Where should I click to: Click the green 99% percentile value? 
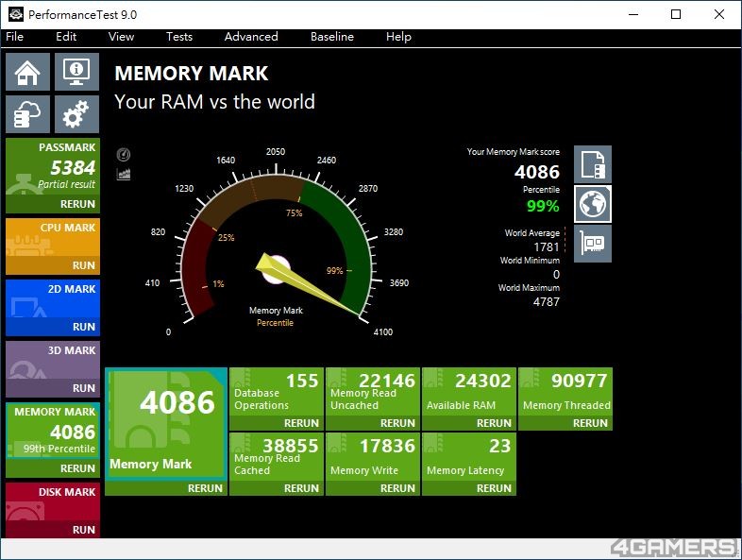pyautogui.click(x=543, y=206)
